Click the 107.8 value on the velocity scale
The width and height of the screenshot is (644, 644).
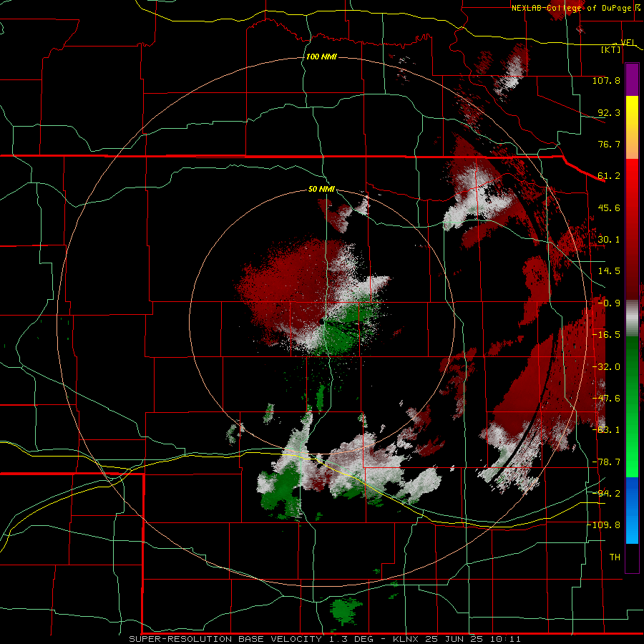(x=606, y=80)
